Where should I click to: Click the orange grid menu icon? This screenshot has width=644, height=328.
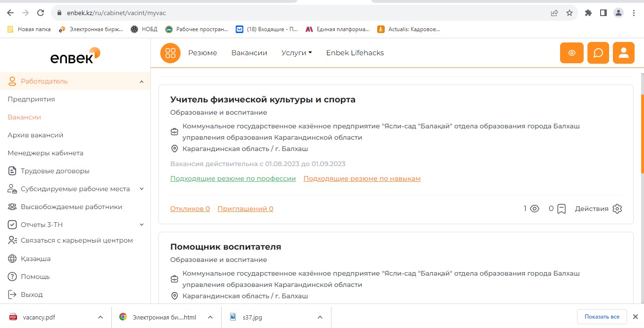coord(170,53)
